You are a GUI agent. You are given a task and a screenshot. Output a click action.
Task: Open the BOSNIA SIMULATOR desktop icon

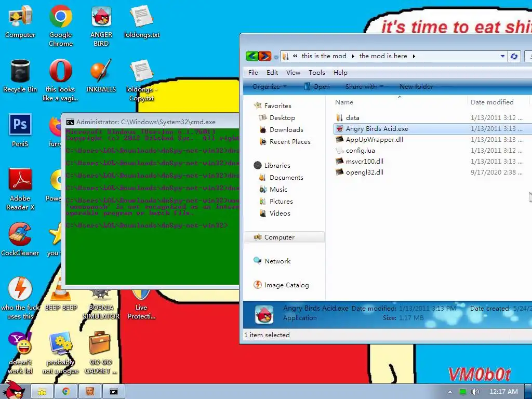click(101, 304)
